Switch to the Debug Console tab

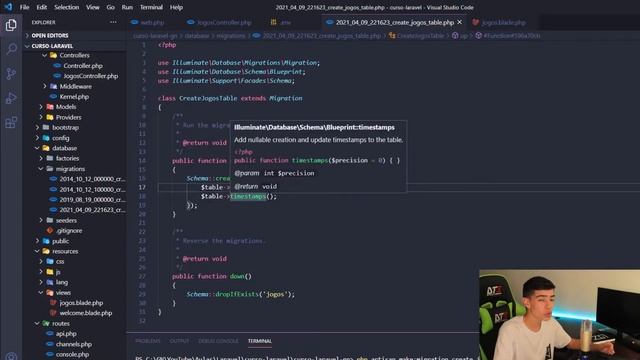218,341
